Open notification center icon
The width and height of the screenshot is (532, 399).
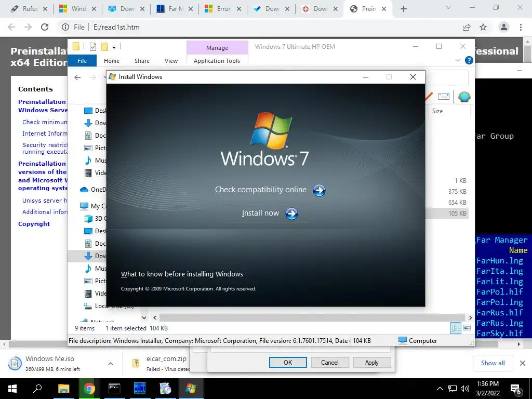(516, 389)
